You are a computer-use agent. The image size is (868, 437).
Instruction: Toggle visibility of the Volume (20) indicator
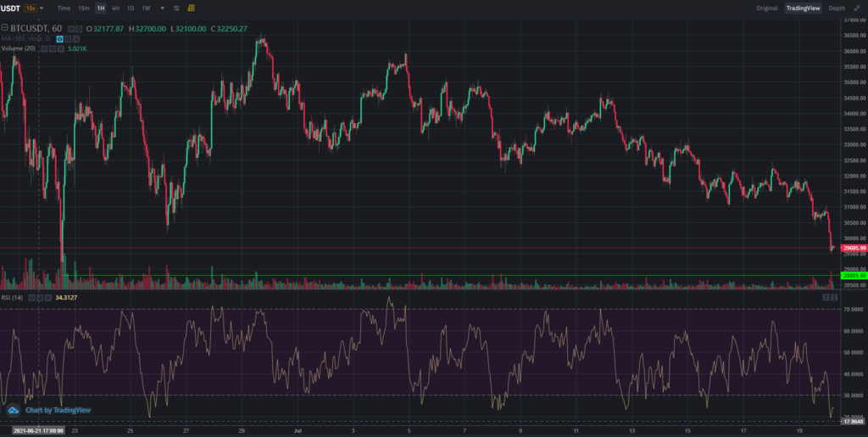point(42,49)
